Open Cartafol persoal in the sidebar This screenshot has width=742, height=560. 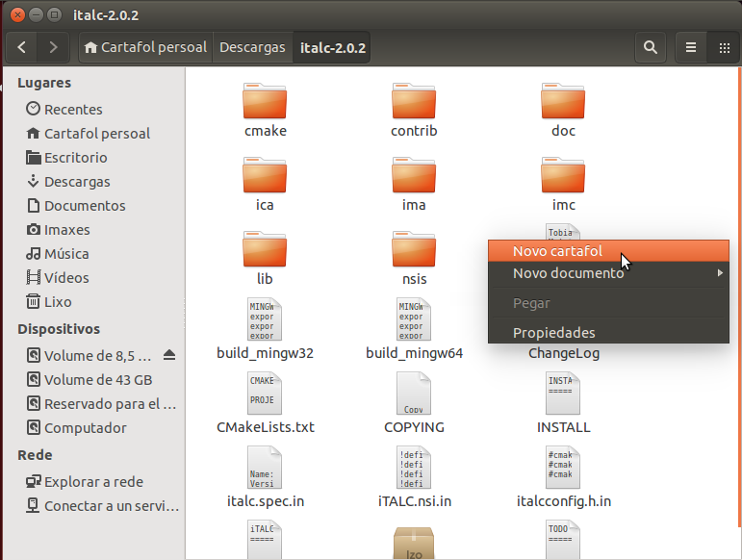pyautogui.click(x=93, y=134)
